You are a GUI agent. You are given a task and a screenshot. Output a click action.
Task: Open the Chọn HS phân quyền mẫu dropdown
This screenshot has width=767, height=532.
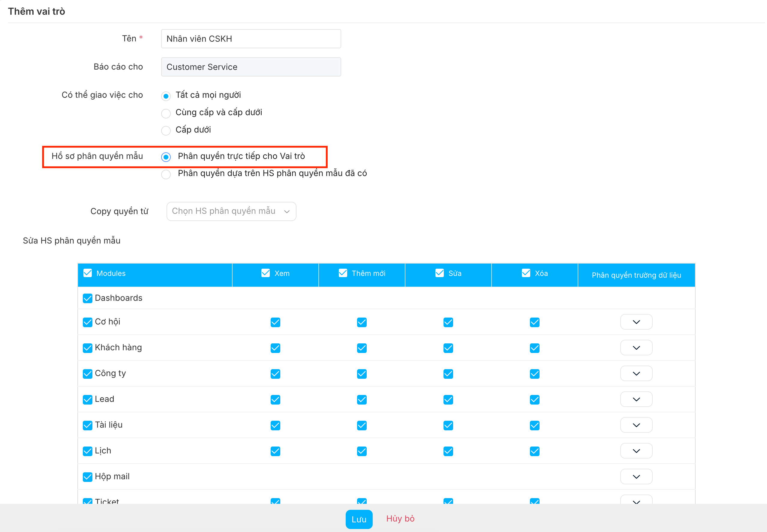click(x=231, y=211)
